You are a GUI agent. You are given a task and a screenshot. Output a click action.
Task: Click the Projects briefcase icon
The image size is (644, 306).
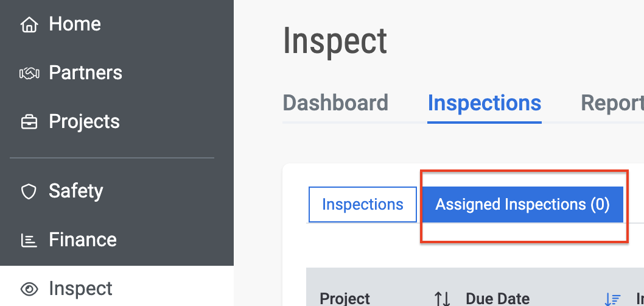29,122
